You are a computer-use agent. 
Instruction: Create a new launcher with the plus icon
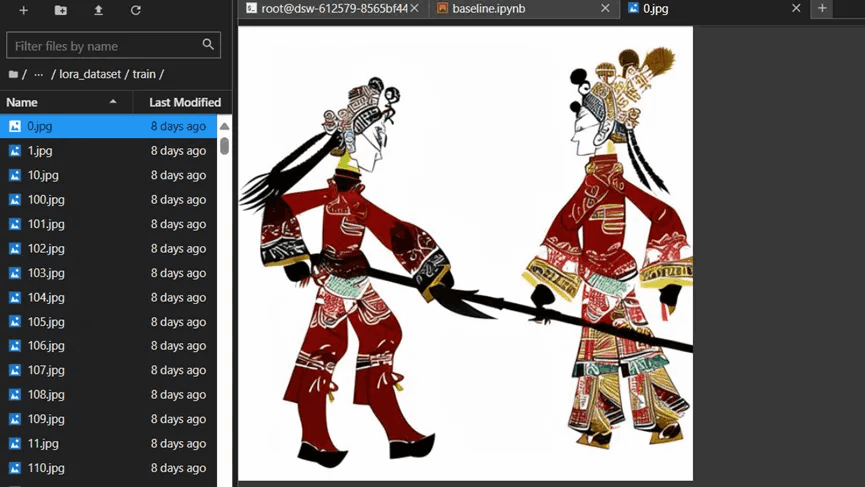23,10
